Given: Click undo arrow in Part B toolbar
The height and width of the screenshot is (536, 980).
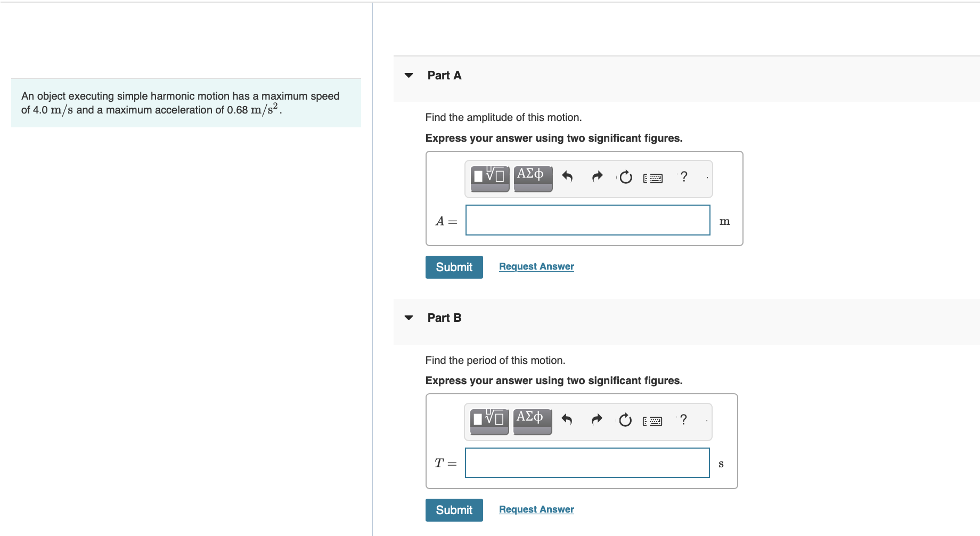Looking at the screenshot, I should 567,420.
